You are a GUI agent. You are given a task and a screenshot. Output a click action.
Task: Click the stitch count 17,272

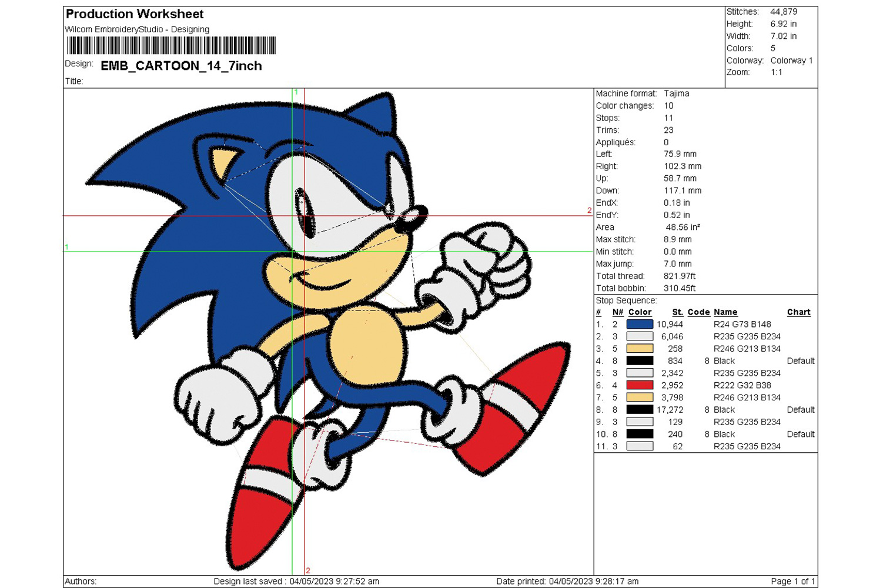[670, 410]
